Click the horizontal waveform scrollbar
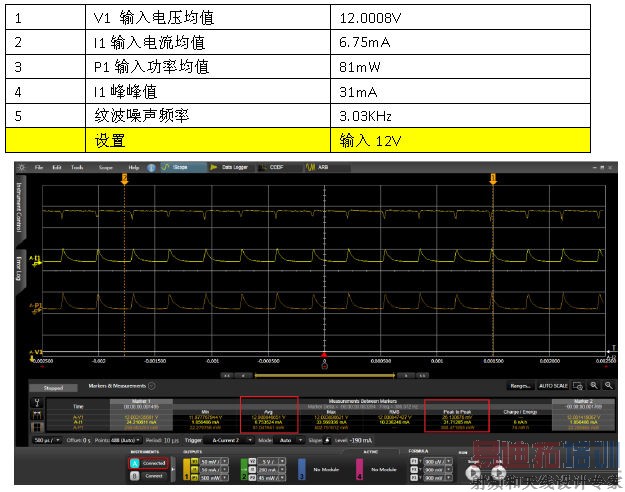 (x=324, y=375)
